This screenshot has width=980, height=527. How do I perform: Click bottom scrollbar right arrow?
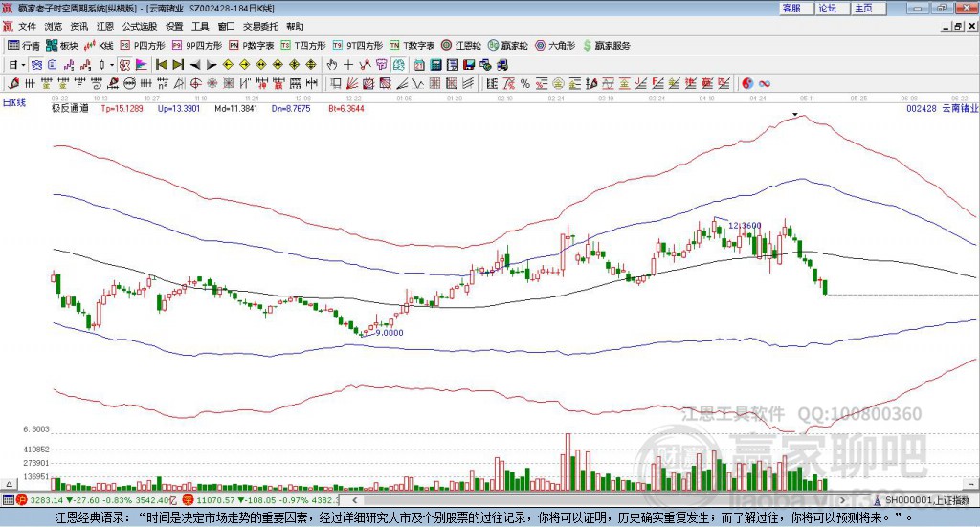(842, 500)
